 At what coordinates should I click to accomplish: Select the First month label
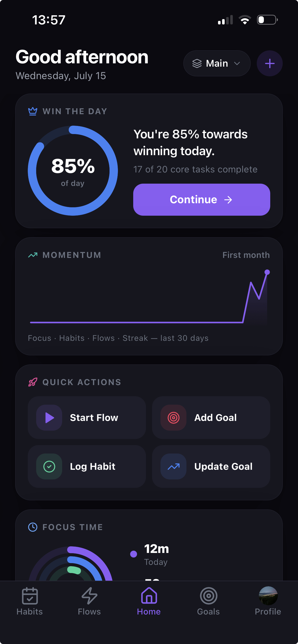click(x=246, y=255)
